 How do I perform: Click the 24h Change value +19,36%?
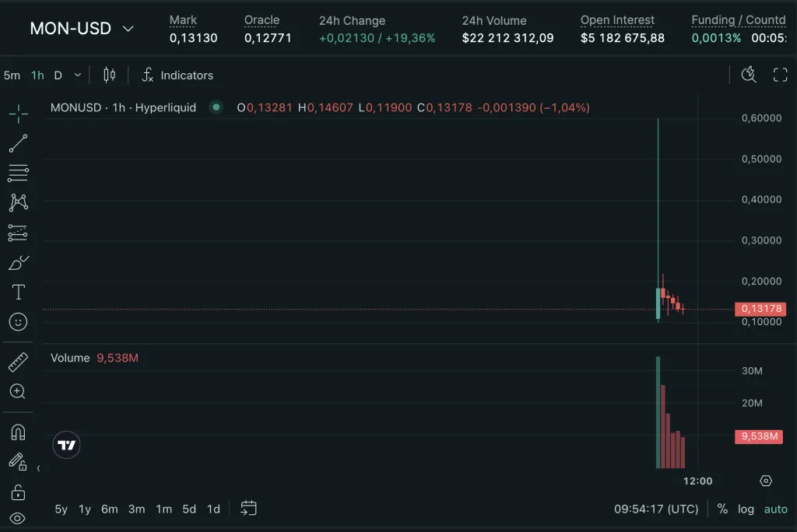[x=410, y=38]
